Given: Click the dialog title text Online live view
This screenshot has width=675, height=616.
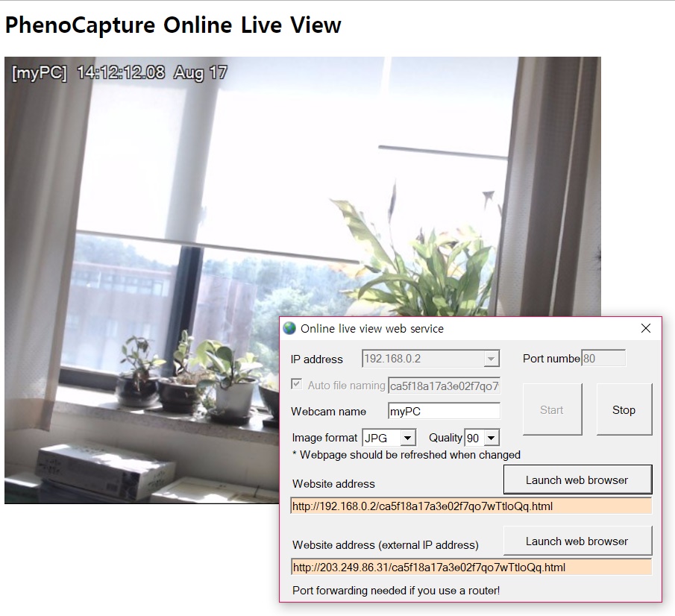Looking at the screenshot, I should click(371, 328).
